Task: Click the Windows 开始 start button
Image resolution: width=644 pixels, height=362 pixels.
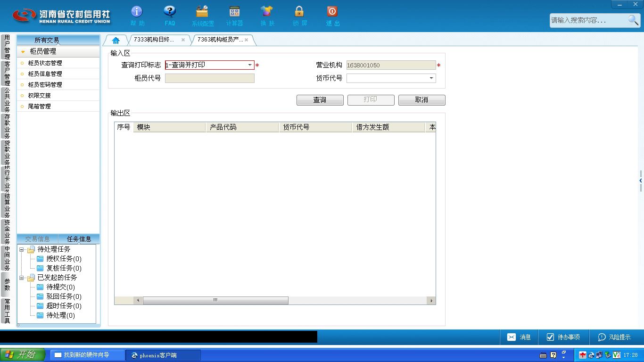Action: coord(23,355)
